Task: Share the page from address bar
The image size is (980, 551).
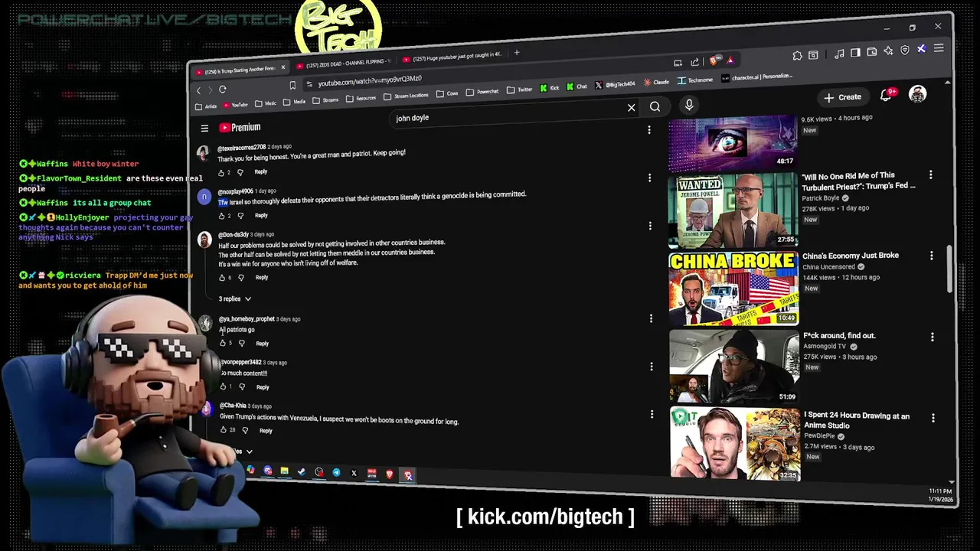Action: coord(695,62)
